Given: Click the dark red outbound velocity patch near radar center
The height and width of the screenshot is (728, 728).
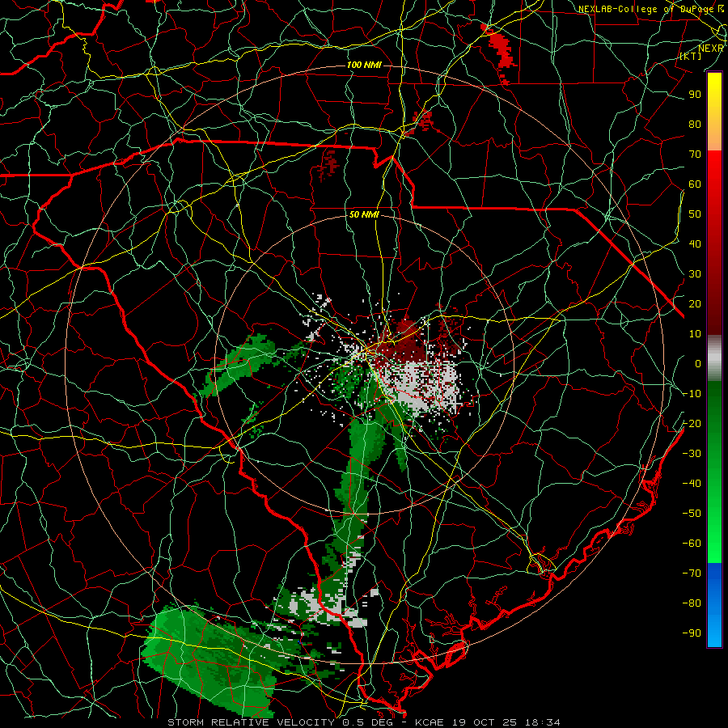Looking at the screenshot, I should 401,341.
